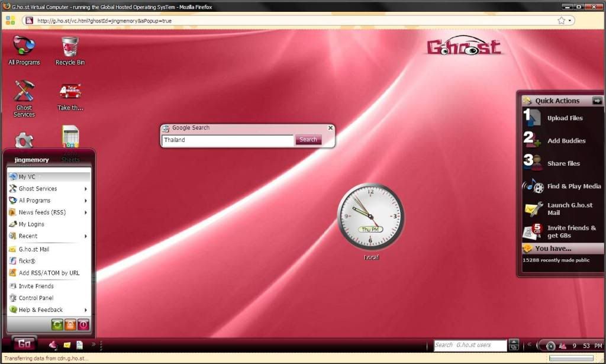Screen dimensions: 606x364
Task: Open G.ho.st Mail from the start menu
Action: point(49,249)
